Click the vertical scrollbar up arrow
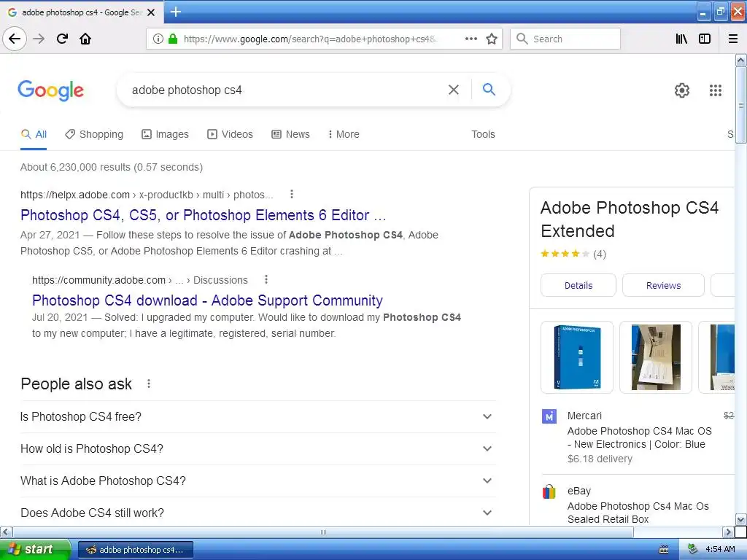 point(741,60)
